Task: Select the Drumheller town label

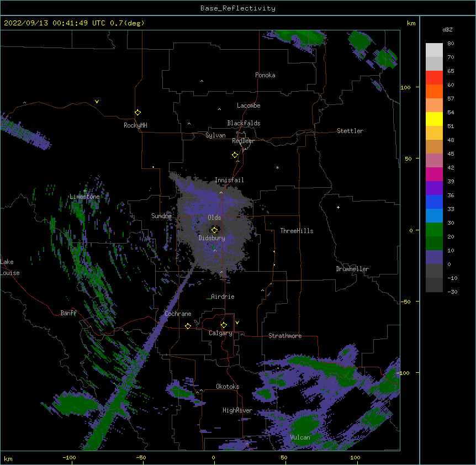Action: click(352, 269)
